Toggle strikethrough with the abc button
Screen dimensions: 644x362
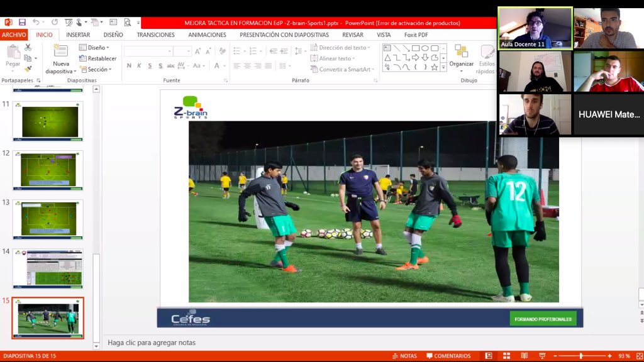(x=170, y=65)
